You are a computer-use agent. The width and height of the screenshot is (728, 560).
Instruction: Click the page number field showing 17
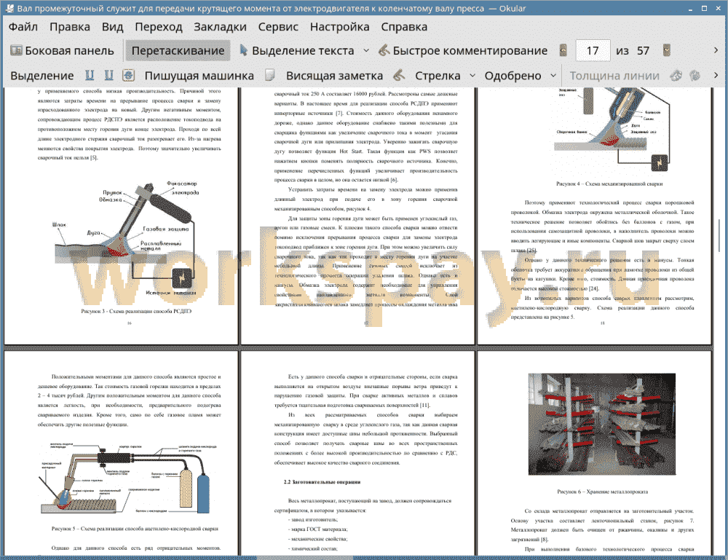593,50
